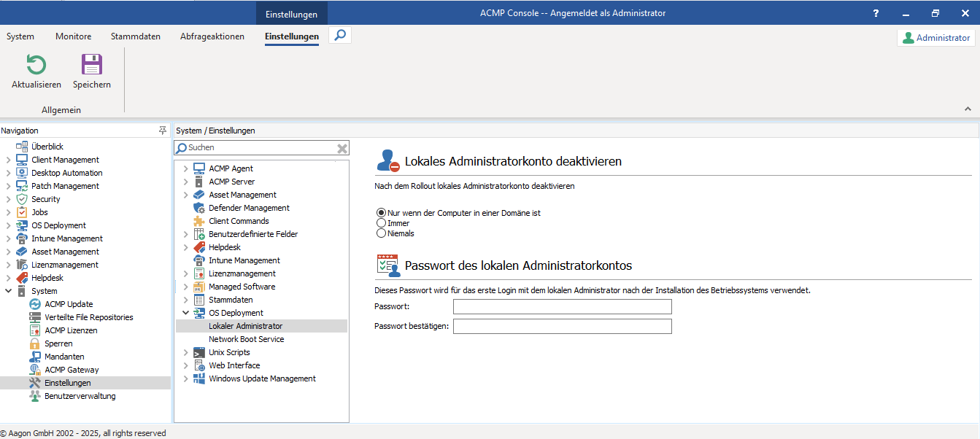This screenshot has width=980, height=439.
Task: Click the Passwort input field
Action: tap(562, 306)
